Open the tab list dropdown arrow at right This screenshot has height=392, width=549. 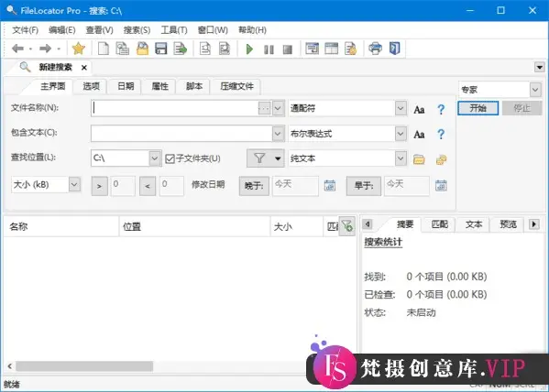(539, 67)
